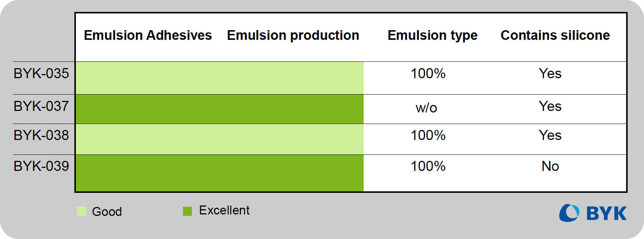The height and width of the screenshot is (239, 644).
Task: Select the Emulsion production column header
Action: (x=293, y=35)
